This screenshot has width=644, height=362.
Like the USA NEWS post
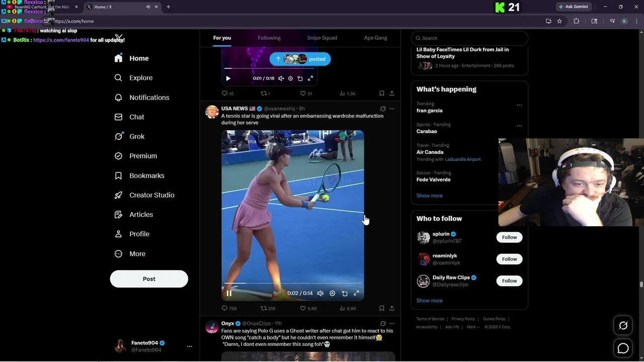[308, 308]
